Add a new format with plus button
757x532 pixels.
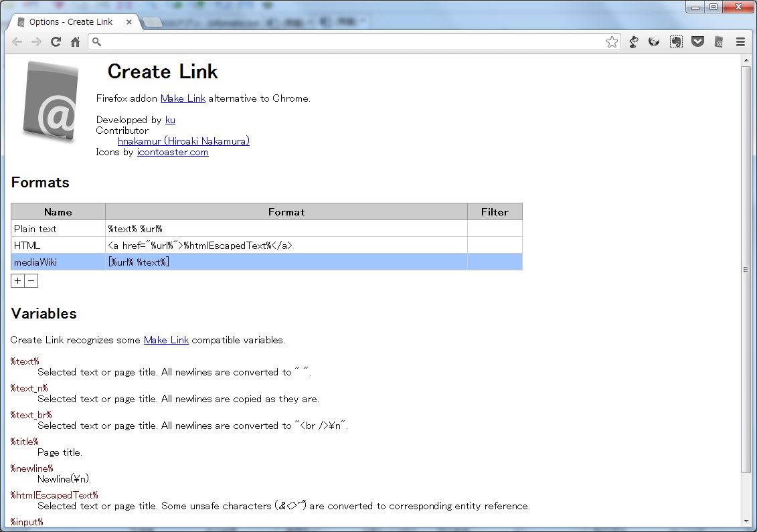tap(18, 281)
